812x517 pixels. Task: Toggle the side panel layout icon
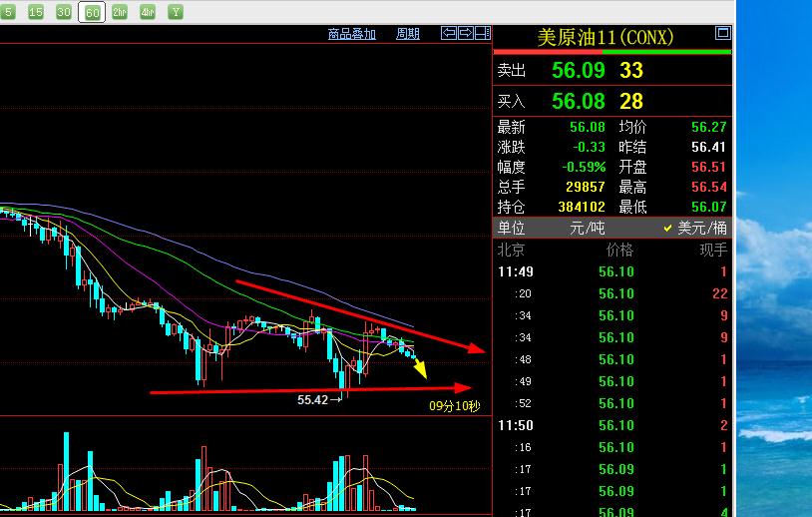483,33
